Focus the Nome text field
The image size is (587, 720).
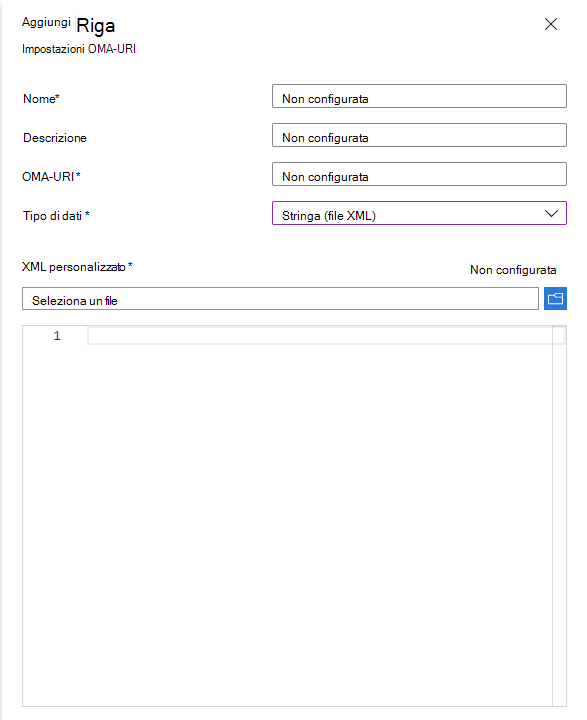coord(419,96)
